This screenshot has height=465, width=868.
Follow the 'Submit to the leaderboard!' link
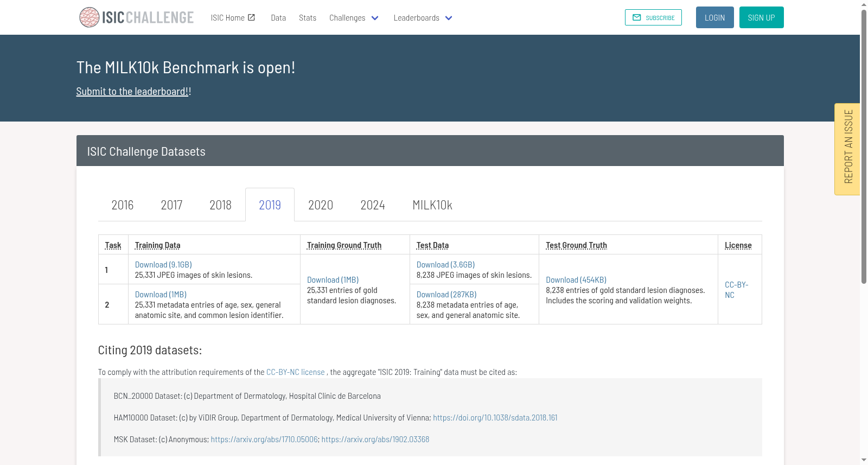(x=132, y=91)
